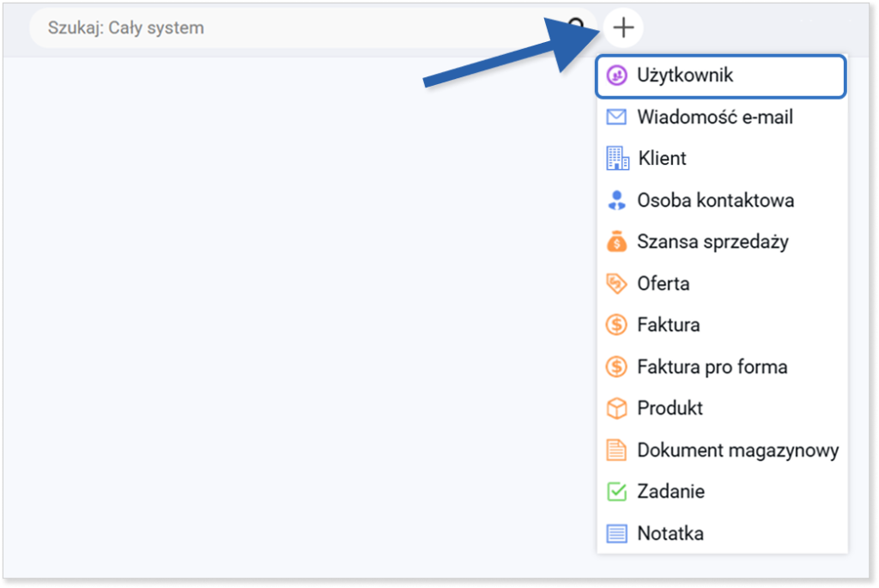
Task: Choose Faktura pro forma label
Action: click(x=712, y=367)
